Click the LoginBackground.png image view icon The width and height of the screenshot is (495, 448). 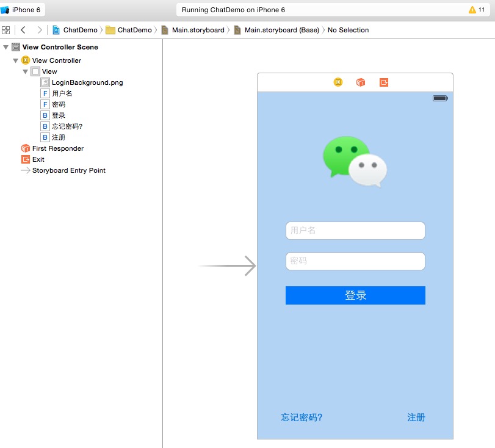[45, 82]
